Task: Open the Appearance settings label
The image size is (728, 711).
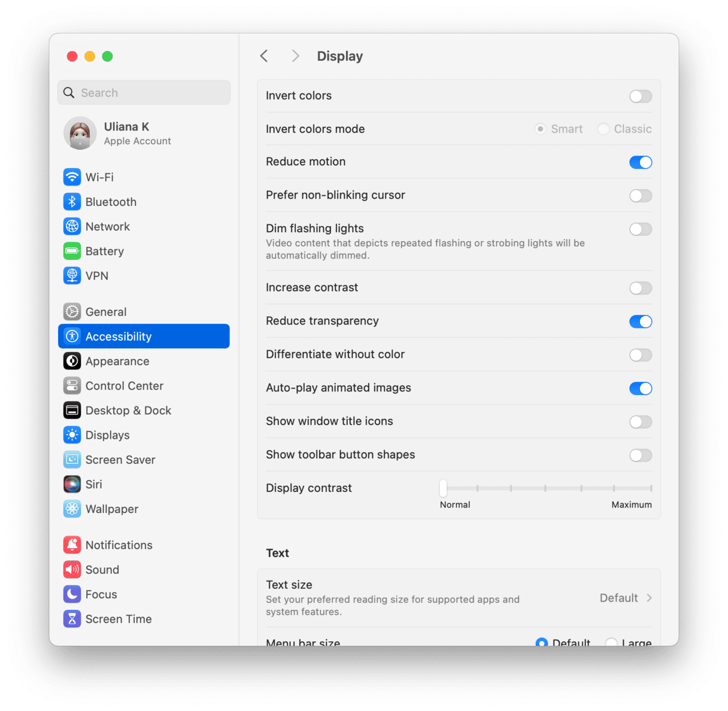Action: (117, 361)
